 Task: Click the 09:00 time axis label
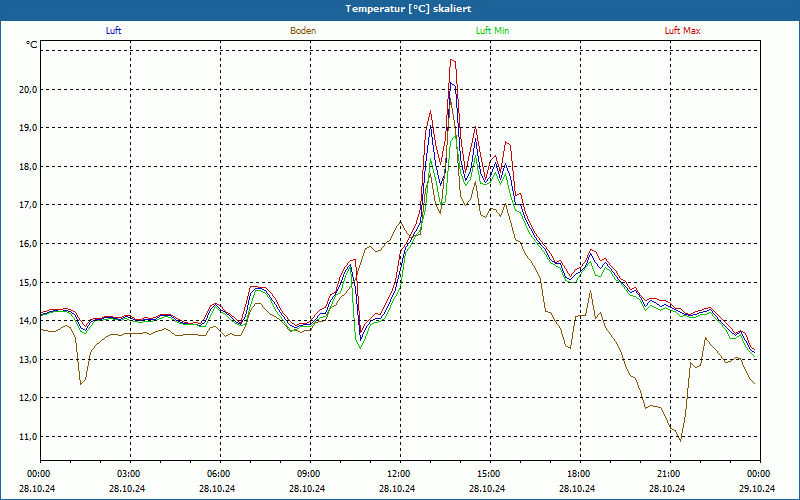pyautogui.click(x=311, y=473)
